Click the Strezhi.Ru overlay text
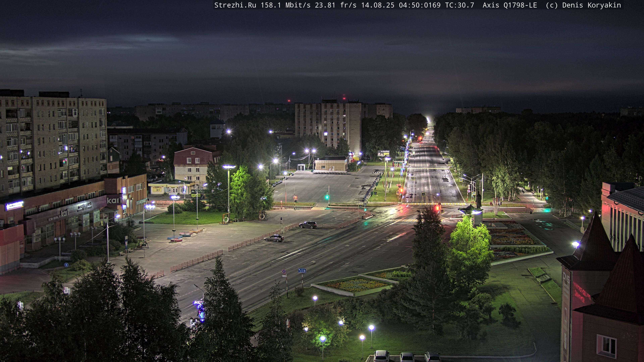This screenshot has width=644, height=362. point(235,5)
